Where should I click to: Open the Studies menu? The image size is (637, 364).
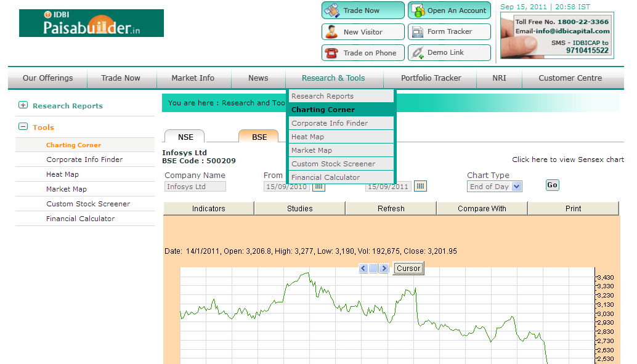click(x=300, y=208)
